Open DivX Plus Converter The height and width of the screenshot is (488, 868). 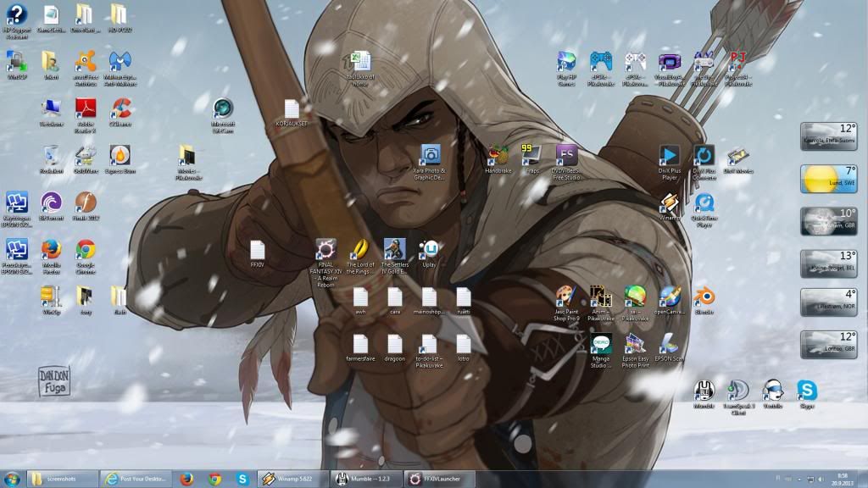coord(704,162)
